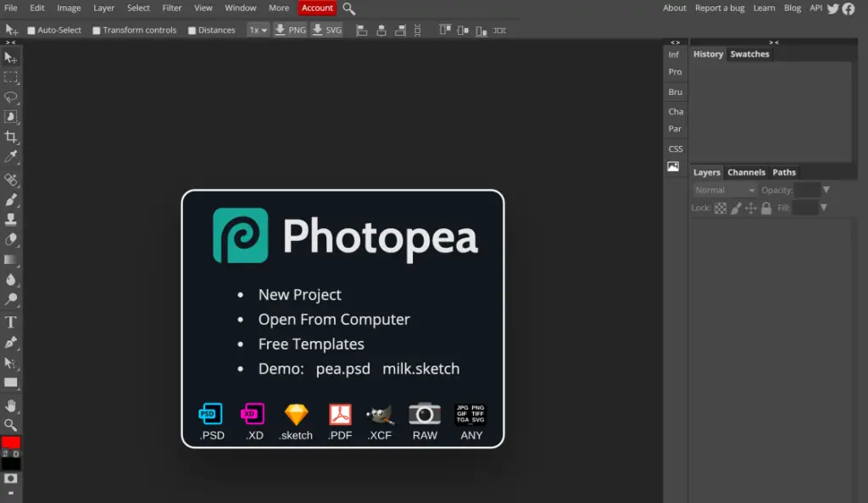
Task: Pick the Clone Stamp tool
Action: 10,220
